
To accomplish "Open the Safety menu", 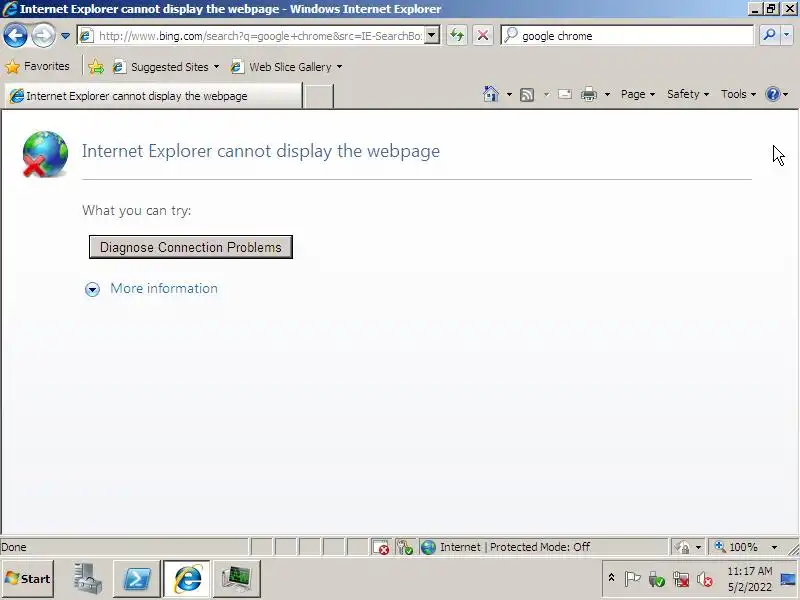I will point(688,94).
